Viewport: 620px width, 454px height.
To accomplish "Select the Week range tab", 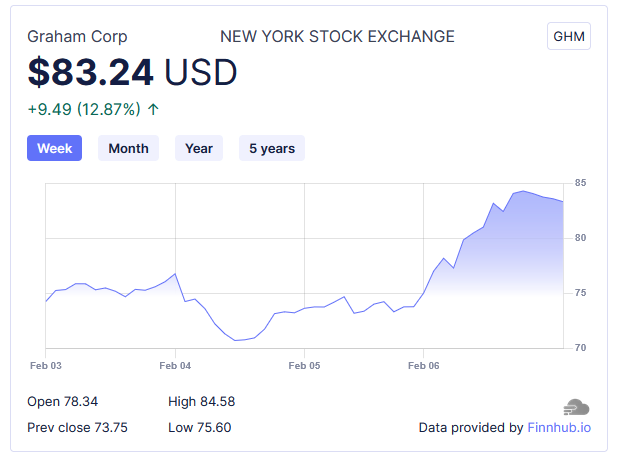I will click(54, 148).
